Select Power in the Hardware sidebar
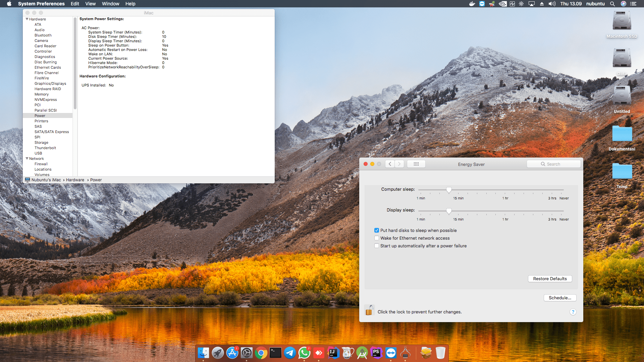Viewport: 644px width, 362px height. (x=40, y=115)
